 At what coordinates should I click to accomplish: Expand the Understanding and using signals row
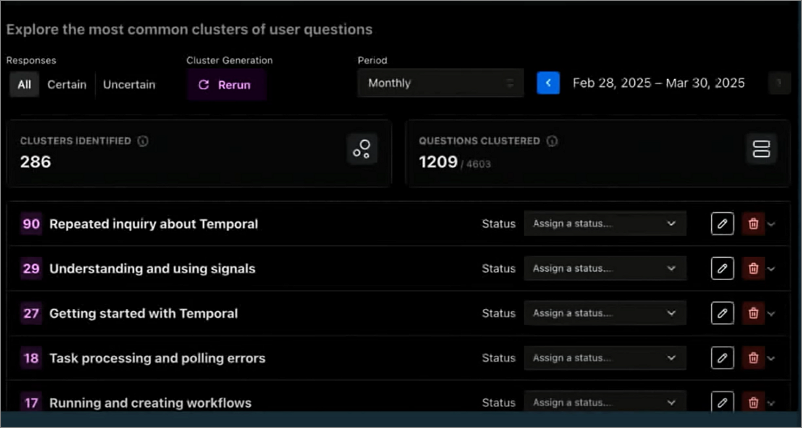[772, 268]
